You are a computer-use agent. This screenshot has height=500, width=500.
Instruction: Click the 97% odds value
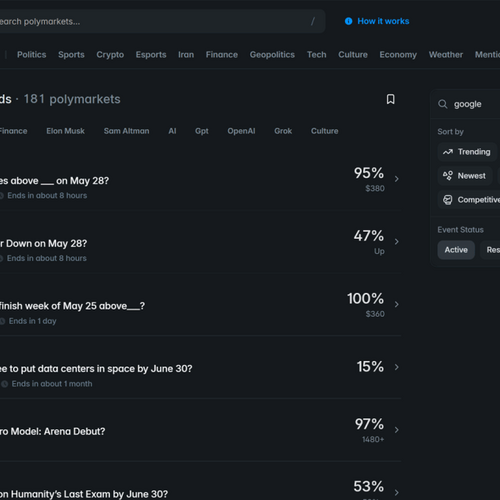coord(369,424)
